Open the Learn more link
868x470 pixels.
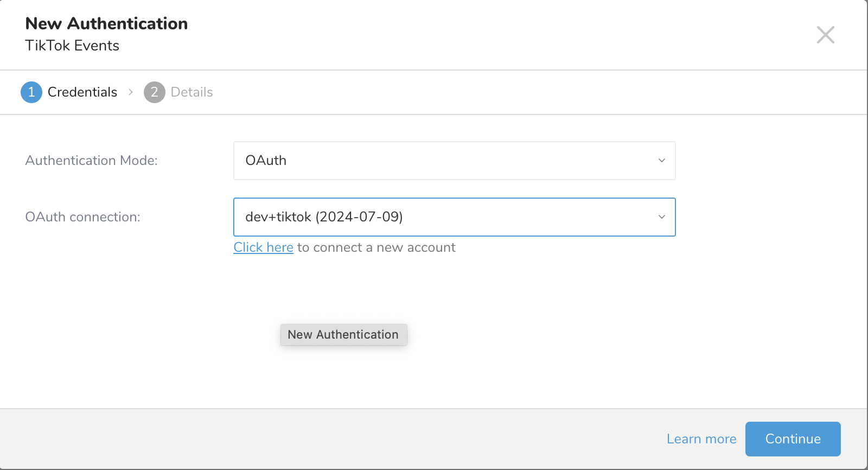click(701, 439)
